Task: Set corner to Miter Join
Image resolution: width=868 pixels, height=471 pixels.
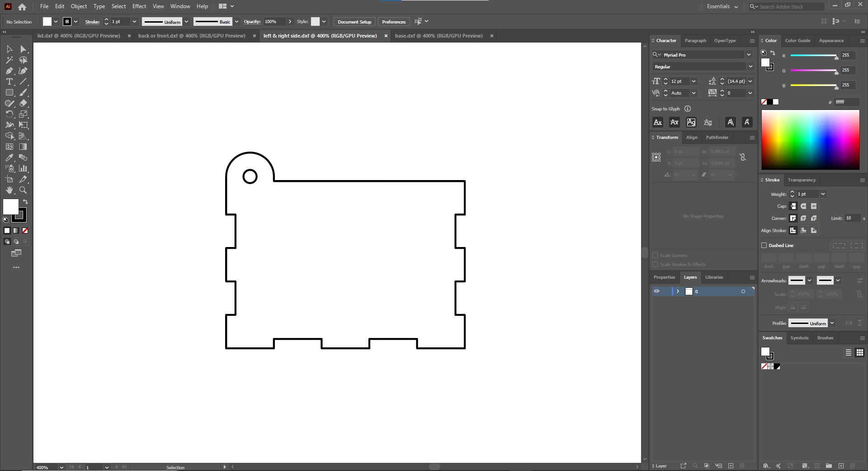Action: pos(793,219)
